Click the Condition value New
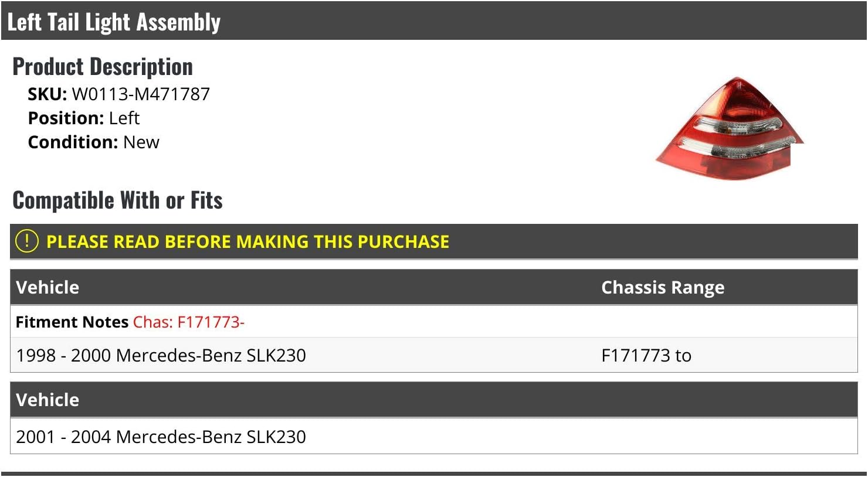 [x=141, y=142]
